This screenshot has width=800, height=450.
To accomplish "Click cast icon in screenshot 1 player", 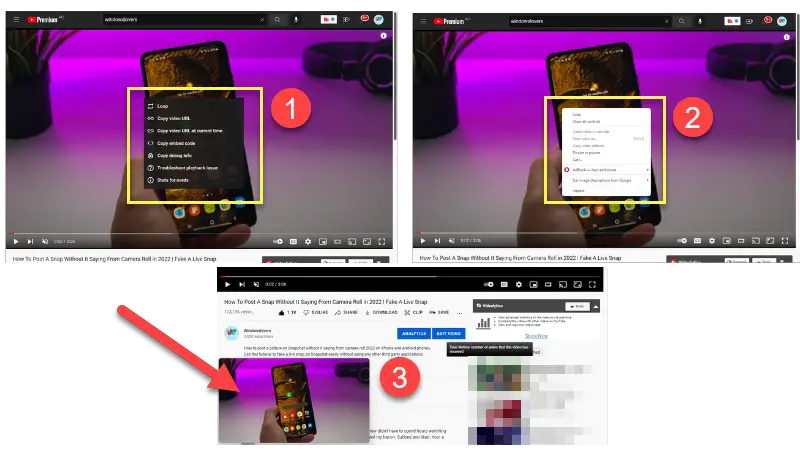I will coord(352,241).
